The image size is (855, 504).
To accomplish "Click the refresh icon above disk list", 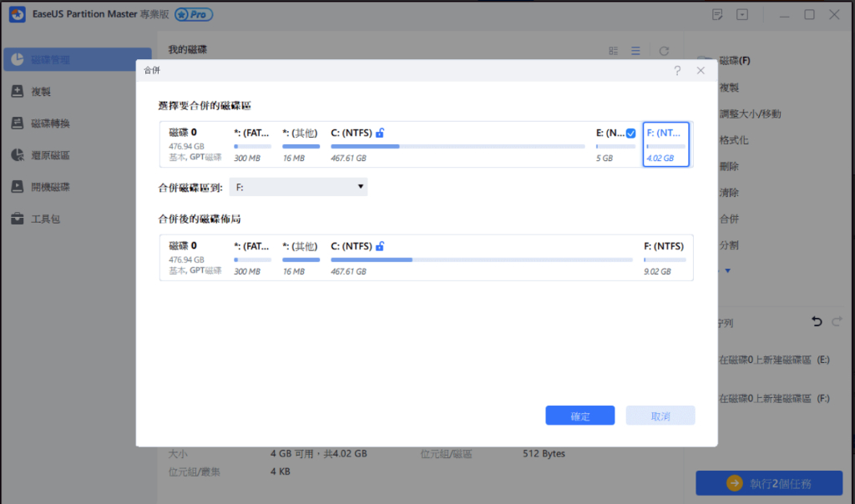I will [664, 51].
